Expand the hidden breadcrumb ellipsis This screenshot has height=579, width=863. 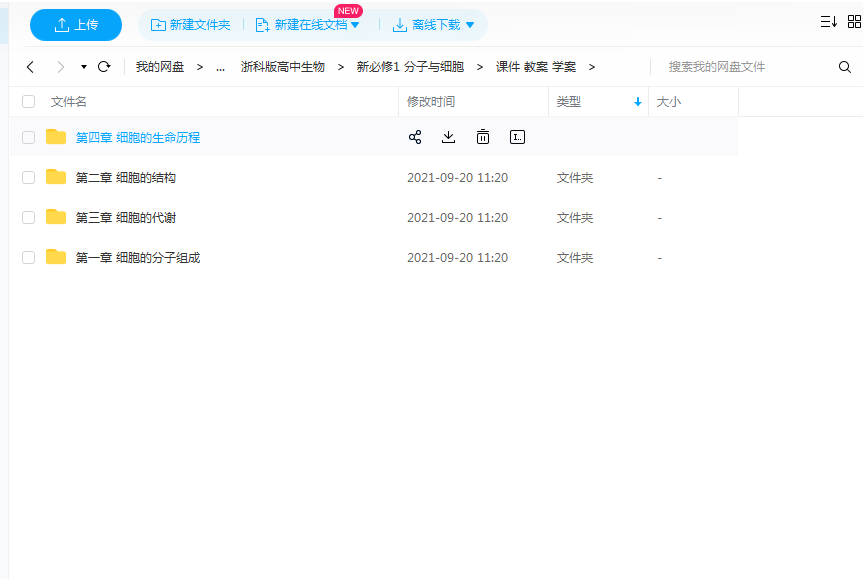tap(221, 68)
